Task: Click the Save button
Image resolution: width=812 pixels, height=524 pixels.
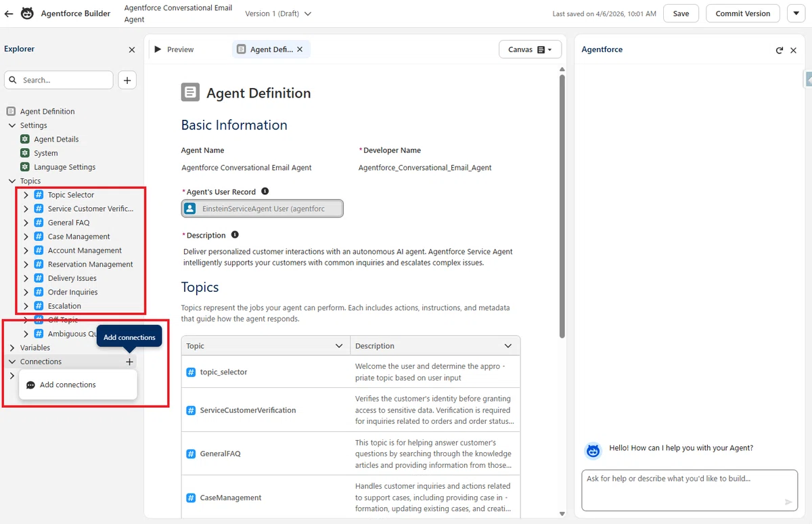Action: coord(681,14)
